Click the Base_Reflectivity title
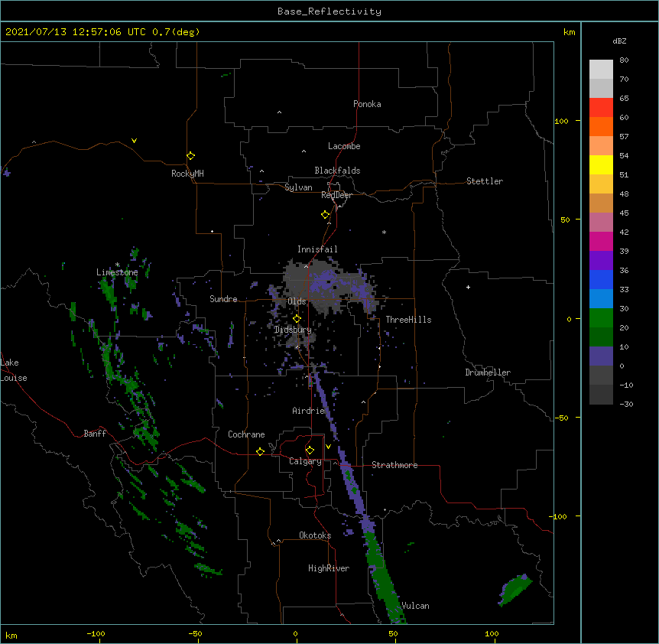659x644 pixels. tap(329, 11)
